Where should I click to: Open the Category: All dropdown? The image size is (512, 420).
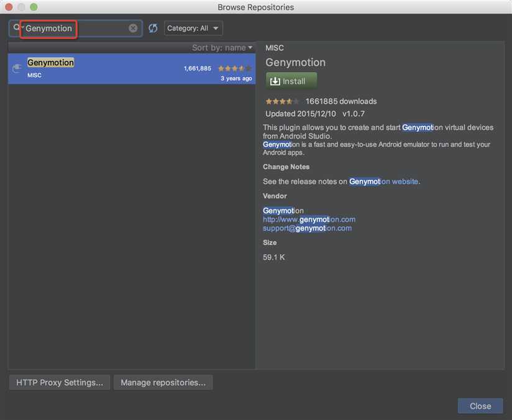193,28
